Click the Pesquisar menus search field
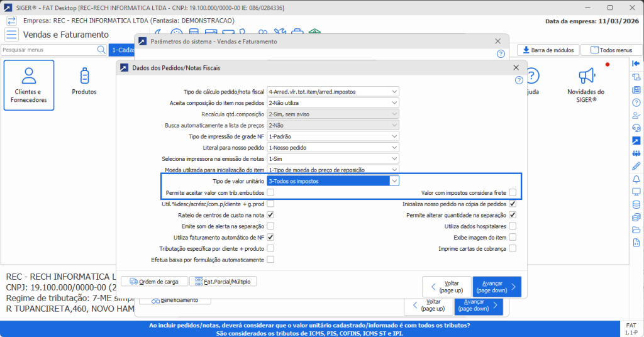 49,50
